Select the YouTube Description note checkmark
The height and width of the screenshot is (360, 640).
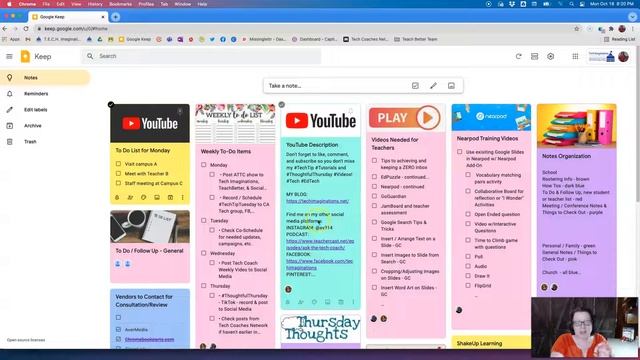(282, 105)
